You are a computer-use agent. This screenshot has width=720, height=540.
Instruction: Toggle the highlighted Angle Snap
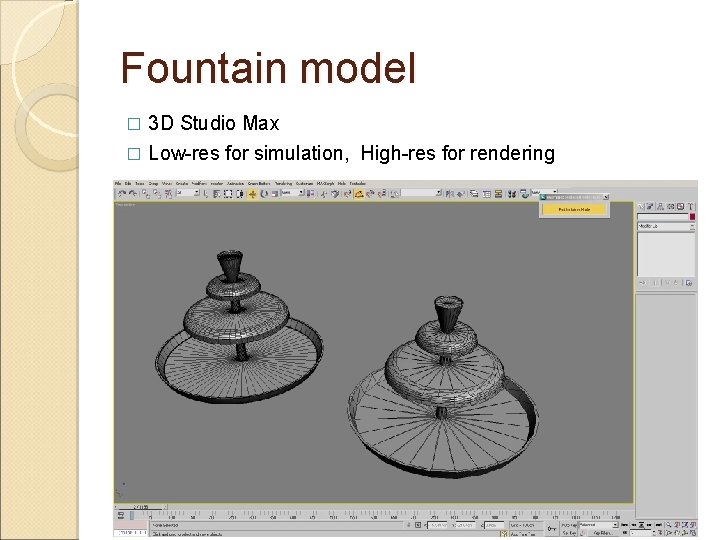click(359, 194)
